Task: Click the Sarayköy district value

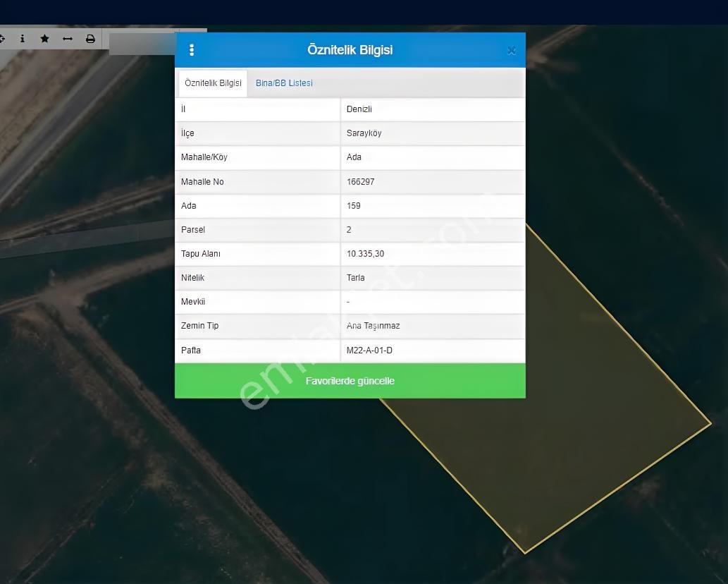Action: point(364,133)
